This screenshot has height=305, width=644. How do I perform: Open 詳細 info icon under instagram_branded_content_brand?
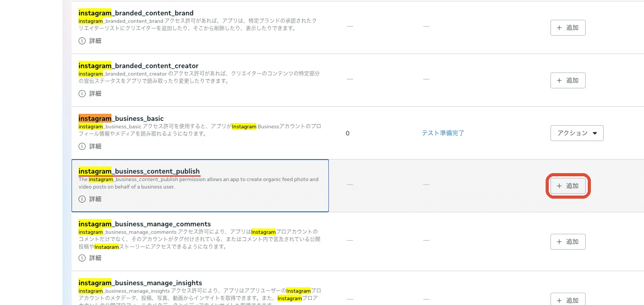coord(82,41)
